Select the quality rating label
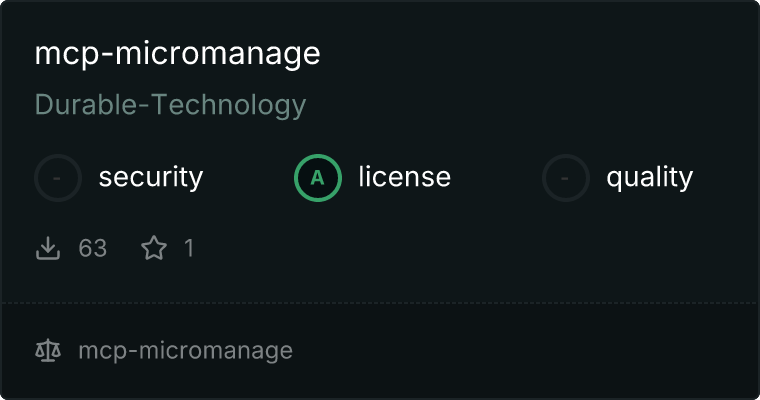 coord(649,178)
